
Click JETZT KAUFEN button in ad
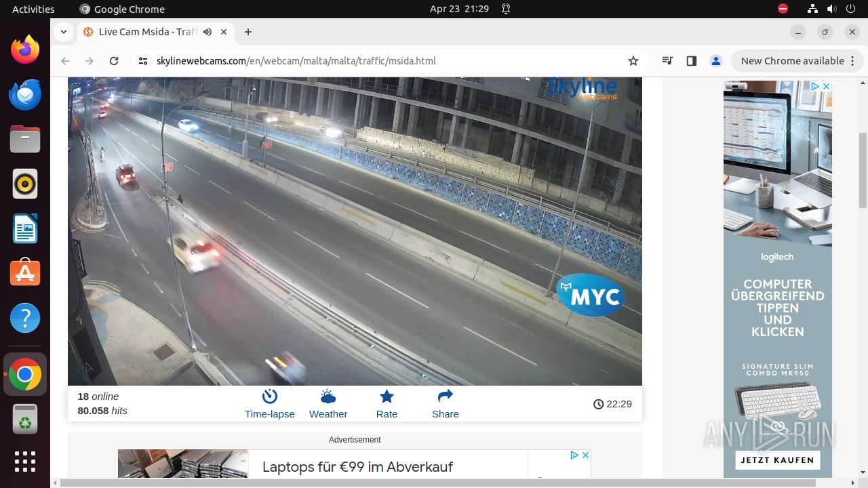[777, 460]
